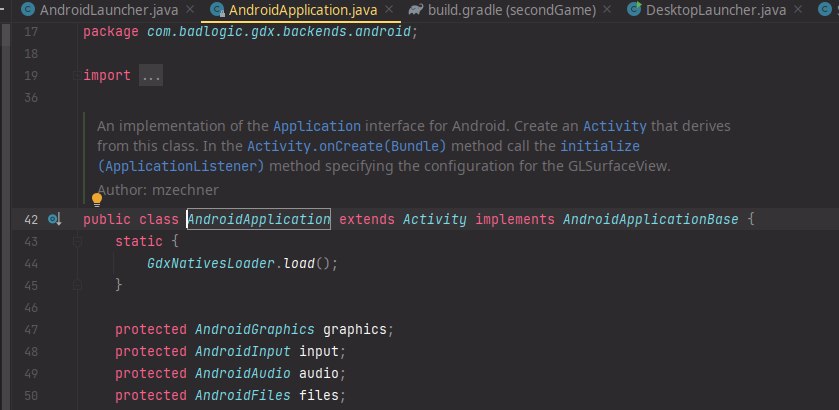Close the AndroidApplication.java tab
Viewport: 839px width, 410px height.
[389, 9]
